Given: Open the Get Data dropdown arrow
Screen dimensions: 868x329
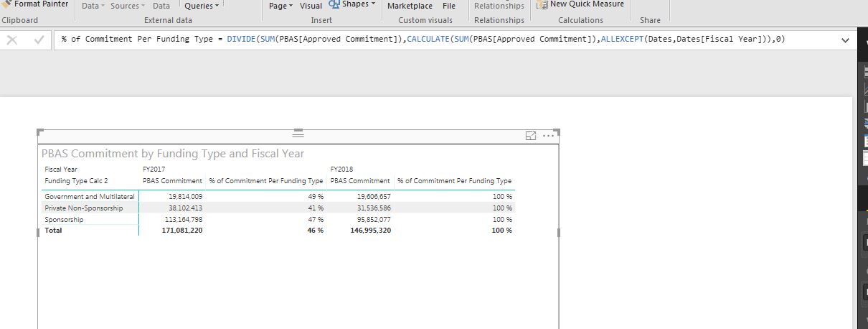Looking at the screenshot, I should pos(102,6).
